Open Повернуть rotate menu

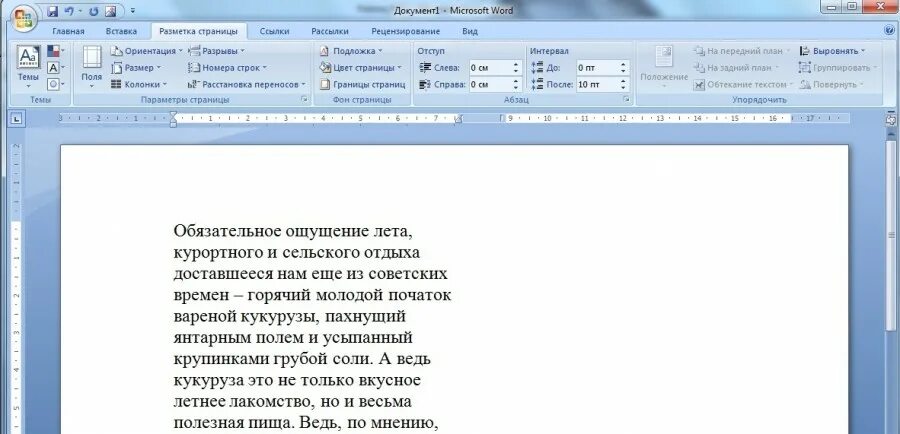click(x=831, y=84)
